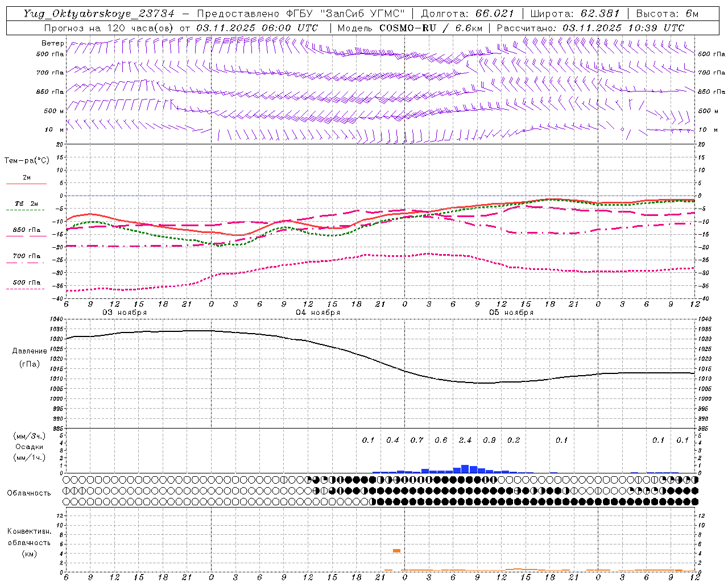Click 'Рассчитано: 03.11.2025 10:39 UTC' calculation time
Image resolution: width=728 pixels, height=582 pixels.
pyautogui.click(x=590, y=28)
